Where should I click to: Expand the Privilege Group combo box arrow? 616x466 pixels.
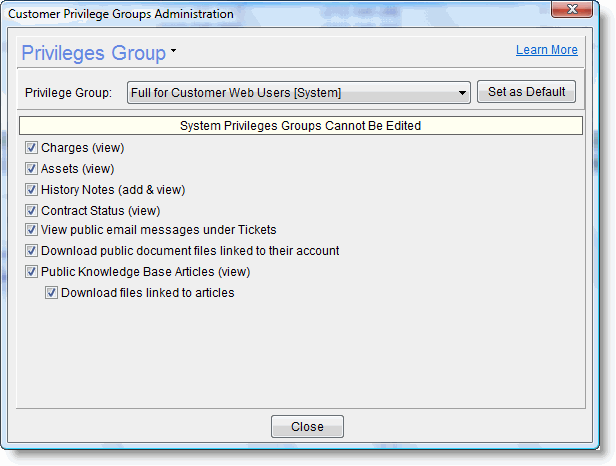coord(462,93)
